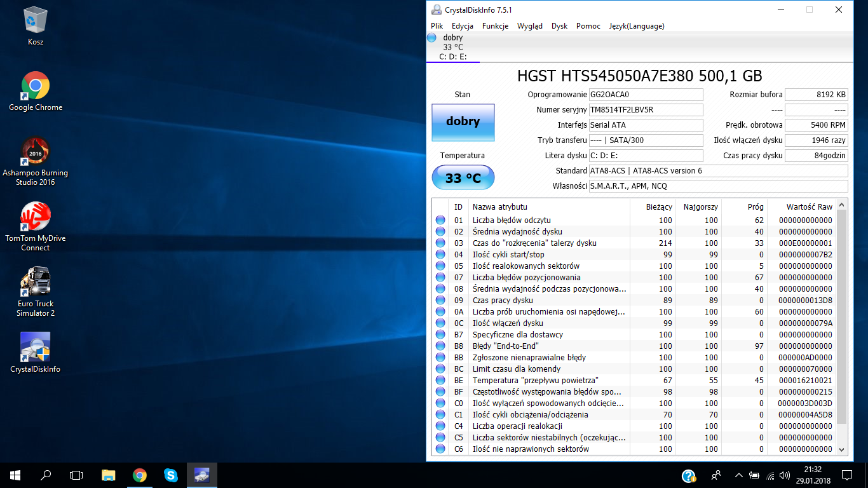Open the Funkcje menu
This screenshot has height=488, width=868.
click(x=495, y=26)
